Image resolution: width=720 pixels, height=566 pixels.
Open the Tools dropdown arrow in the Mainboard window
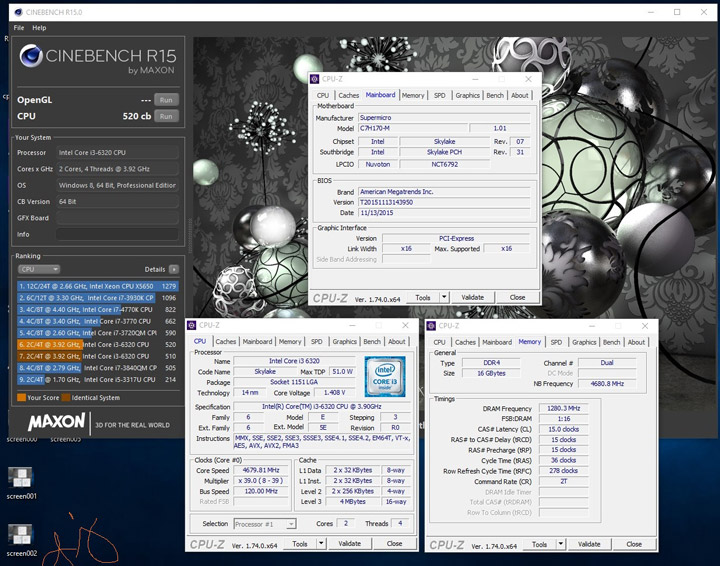pyautogui.click(x=442, y=297)
